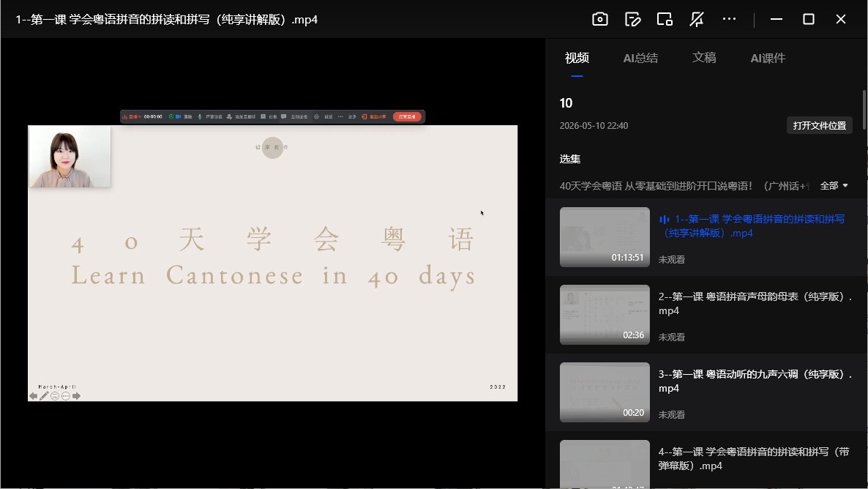Toggle the pin-on-top icon in title bar

click(x=697, y=19)
